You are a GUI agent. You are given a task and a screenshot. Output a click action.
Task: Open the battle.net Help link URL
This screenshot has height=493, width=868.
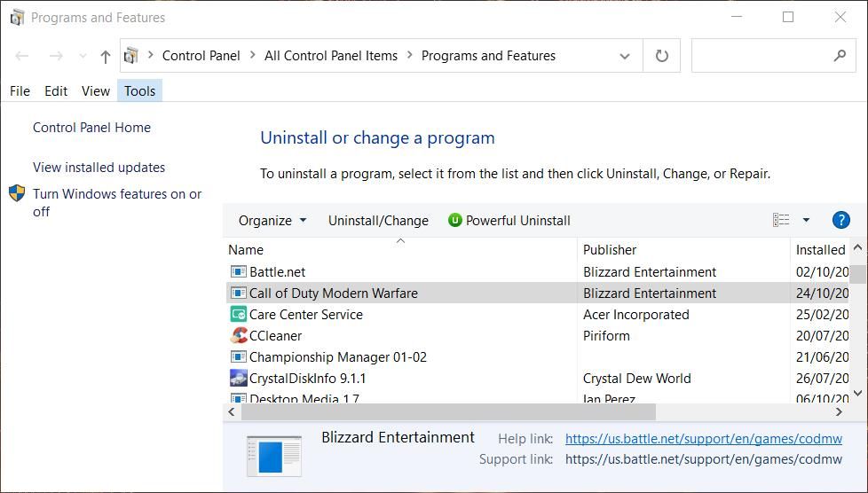point(704,439)
